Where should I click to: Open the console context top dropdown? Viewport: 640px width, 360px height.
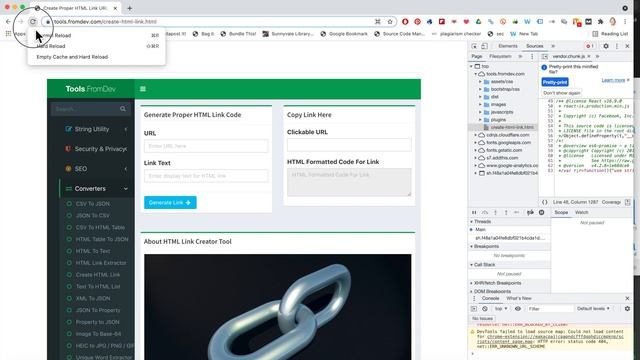click(501, 309)
